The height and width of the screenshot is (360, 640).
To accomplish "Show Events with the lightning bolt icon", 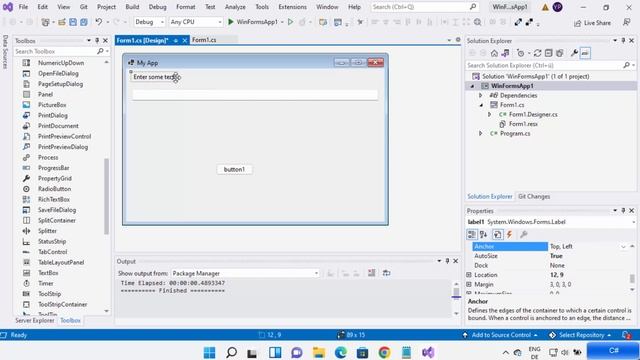I will [509, 234].
